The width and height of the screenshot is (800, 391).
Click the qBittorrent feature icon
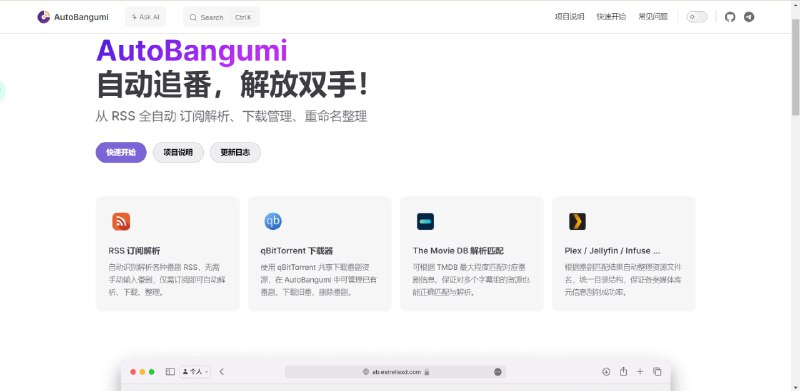273,222
